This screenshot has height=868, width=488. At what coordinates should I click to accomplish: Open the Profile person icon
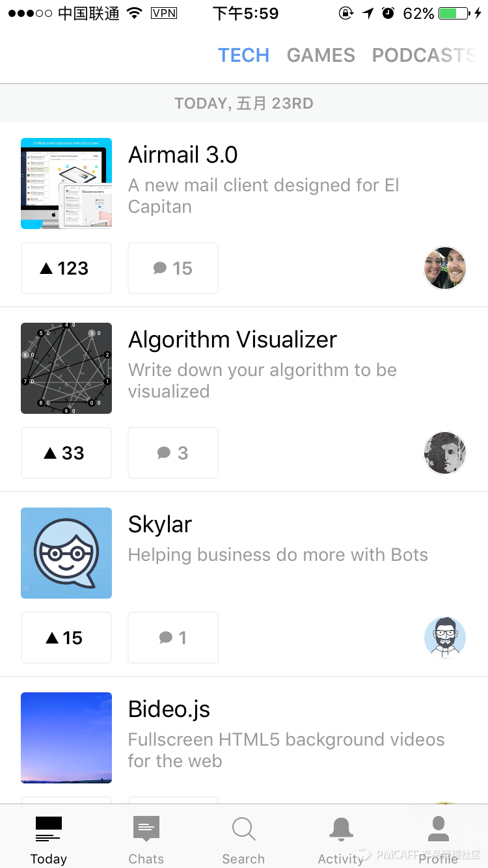coord(439,829)
